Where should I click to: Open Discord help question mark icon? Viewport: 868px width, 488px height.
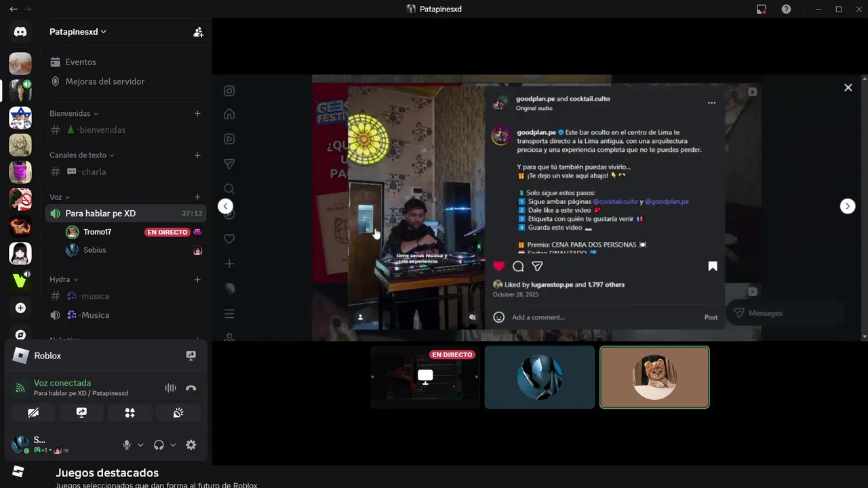point(786,9)
